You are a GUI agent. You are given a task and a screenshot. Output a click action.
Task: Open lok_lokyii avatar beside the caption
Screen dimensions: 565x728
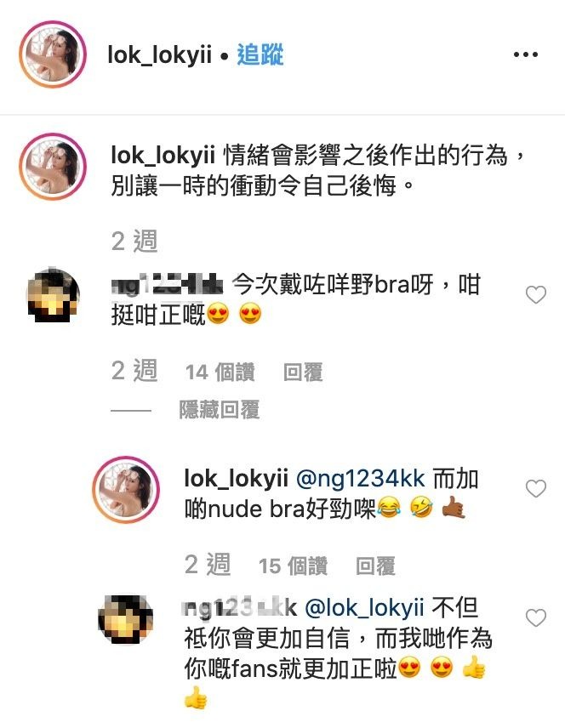click(53, 166)
